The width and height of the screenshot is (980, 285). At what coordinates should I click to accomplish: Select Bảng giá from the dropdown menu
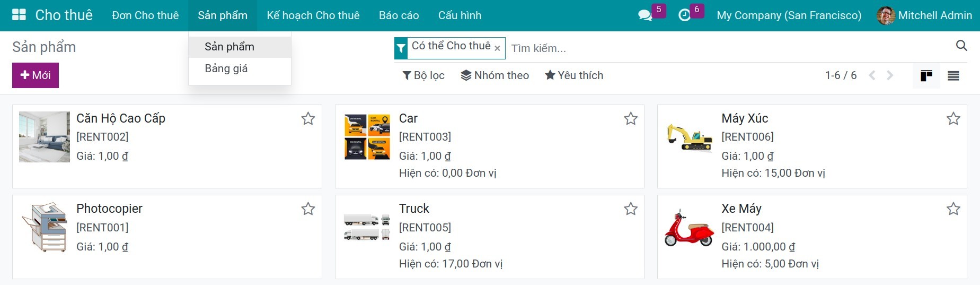click(x=226, y=68)
